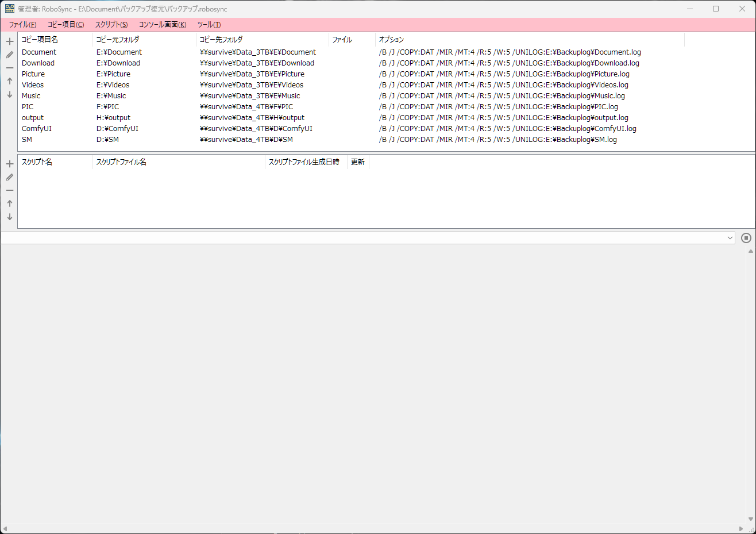This screenshot has height=534, width=756.
Task: Edit script with pencil icon
Action: (x=10, y=177)
